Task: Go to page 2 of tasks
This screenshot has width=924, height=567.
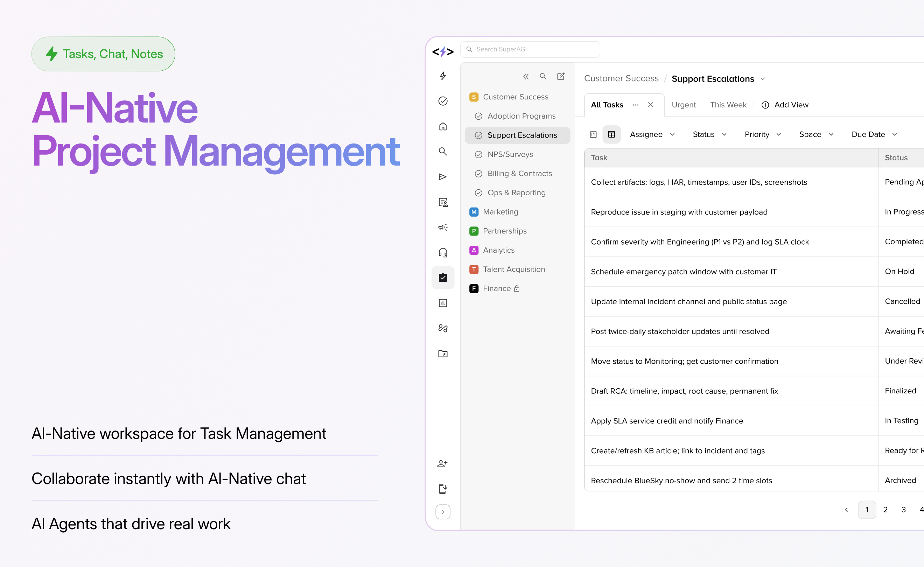Action: [x=885, y=510]
